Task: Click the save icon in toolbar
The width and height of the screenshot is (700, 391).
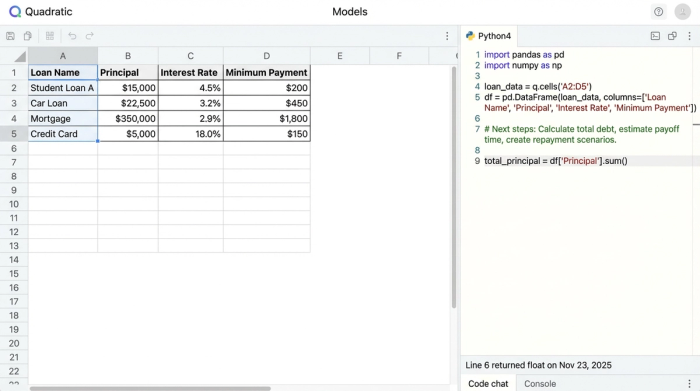Action: tap(10, 36)
